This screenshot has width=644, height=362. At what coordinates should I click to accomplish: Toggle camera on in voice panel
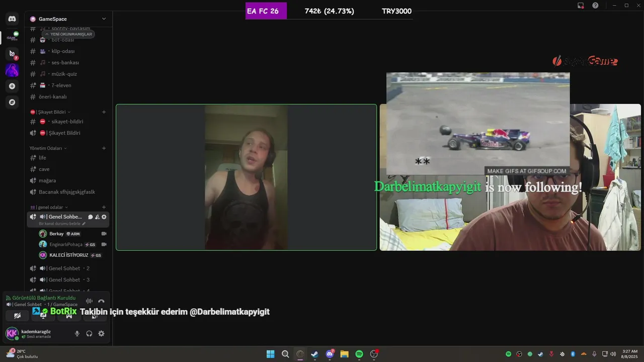tap(18, 316)
